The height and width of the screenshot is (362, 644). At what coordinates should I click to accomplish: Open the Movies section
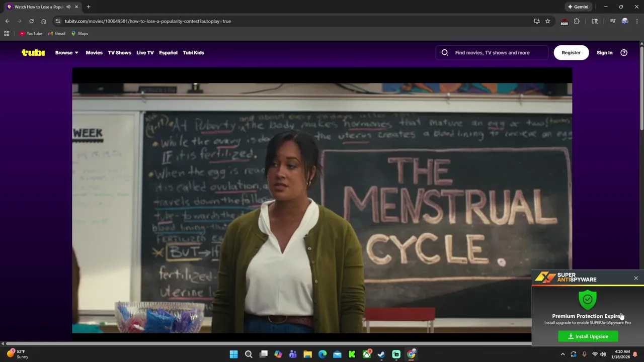[94, 52]
